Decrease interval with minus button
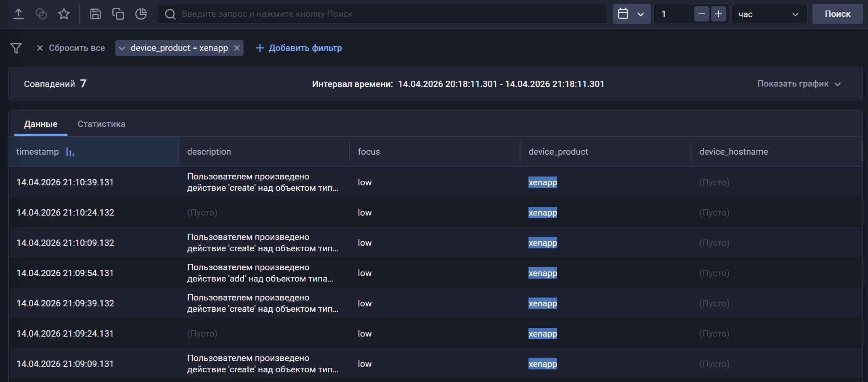 coord(702,14)
